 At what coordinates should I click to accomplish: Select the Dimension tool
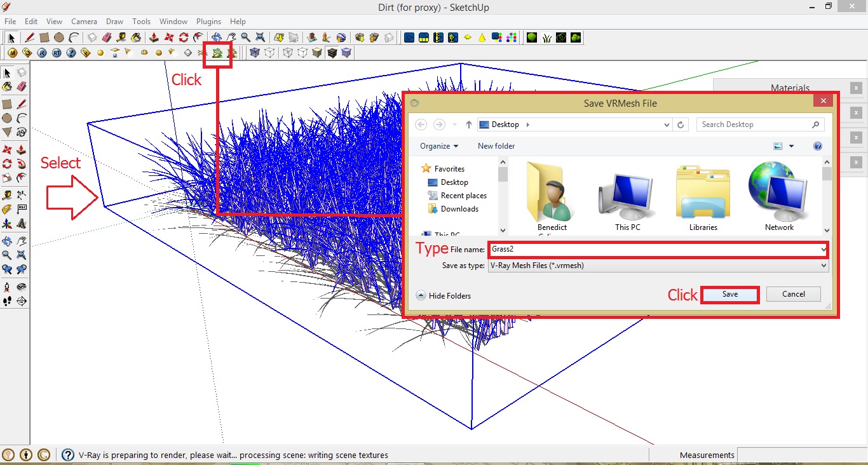click(22, 195)
